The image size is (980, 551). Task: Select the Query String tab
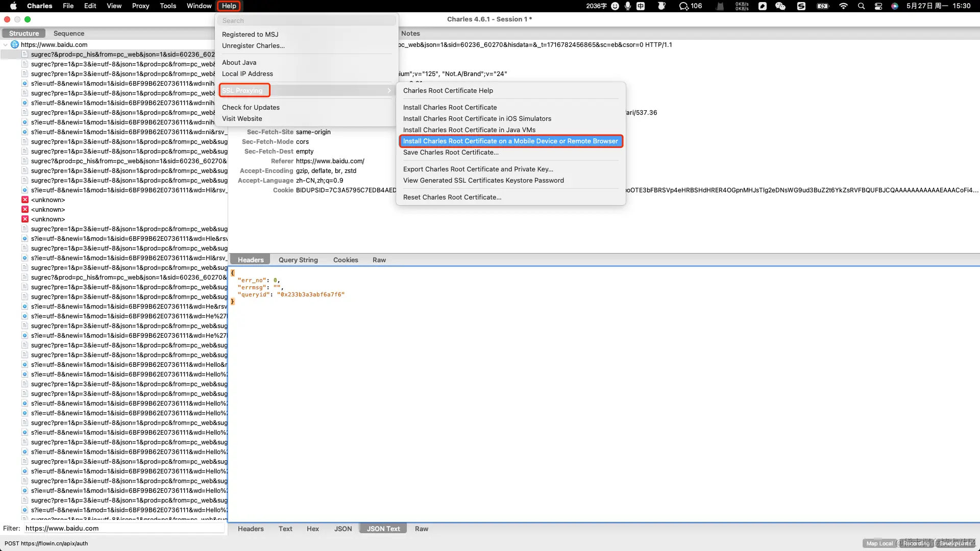coord(298,260)
